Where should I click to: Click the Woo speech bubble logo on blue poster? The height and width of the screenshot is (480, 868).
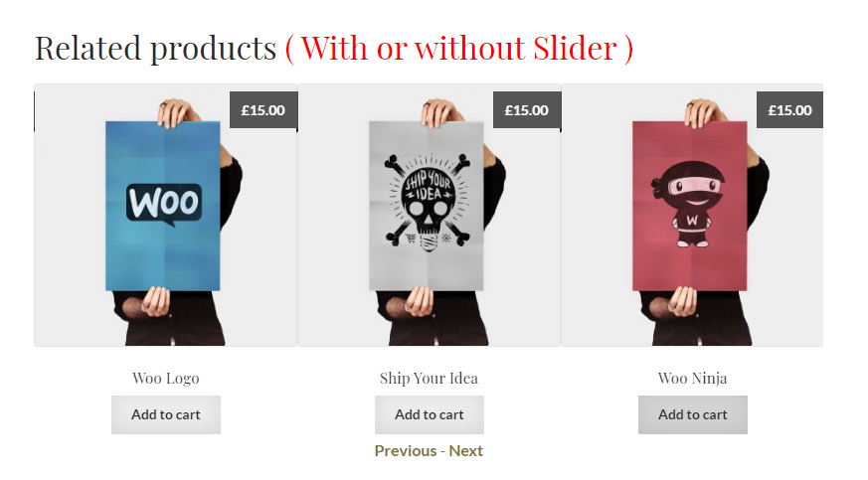pos(164,205)
